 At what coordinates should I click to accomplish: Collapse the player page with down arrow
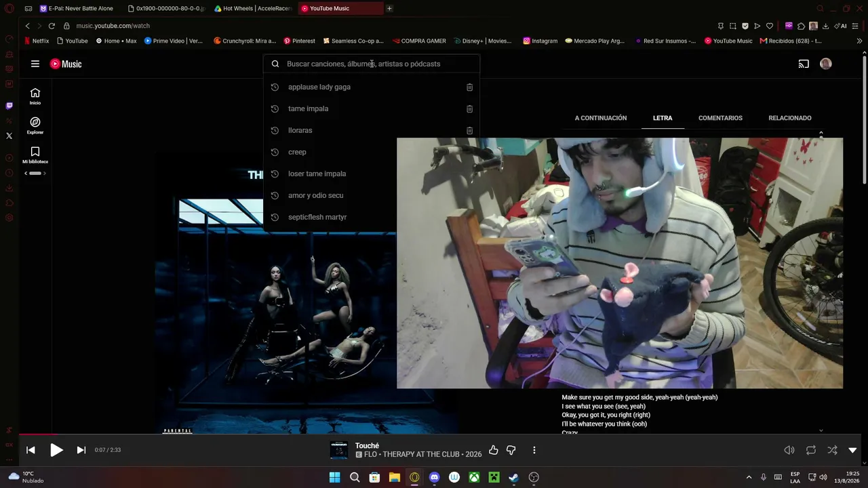pyautogui.click(x=852, y=450)
